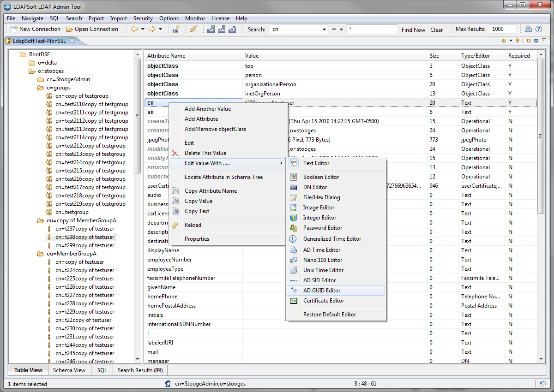Click the chain link connection icon
This screenshot has height=392, width=554.
(x=194, y=29)
